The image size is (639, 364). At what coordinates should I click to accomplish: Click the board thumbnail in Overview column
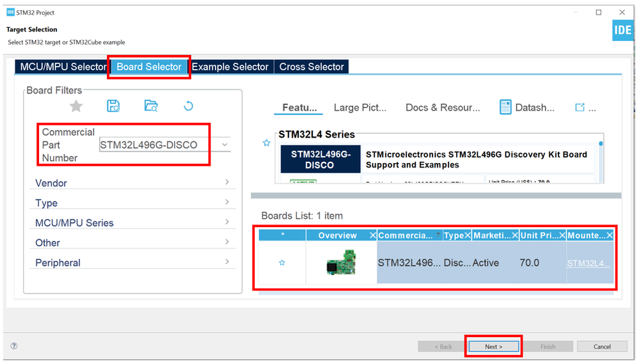tap(340, 264)
